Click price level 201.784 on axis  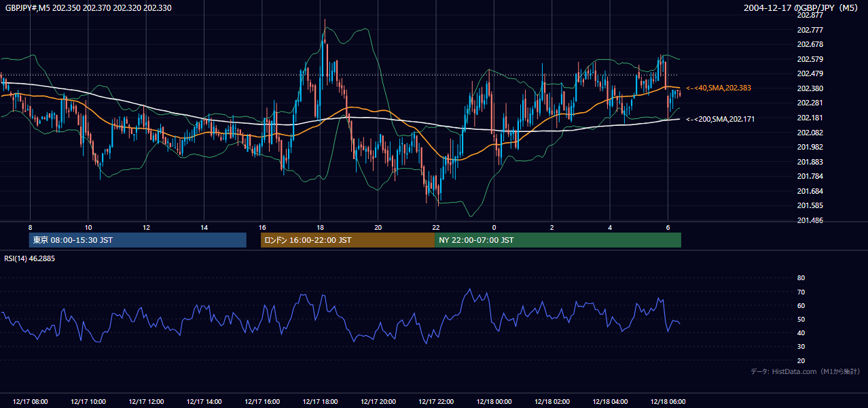click(x=810, y=176)
